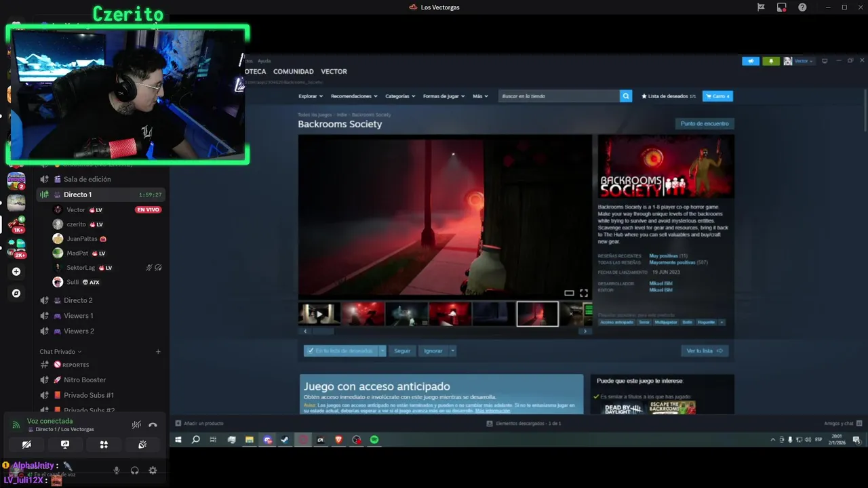Open Steam Big Picture monitor icon
868x488 pixels.
[x=825, y=61]
